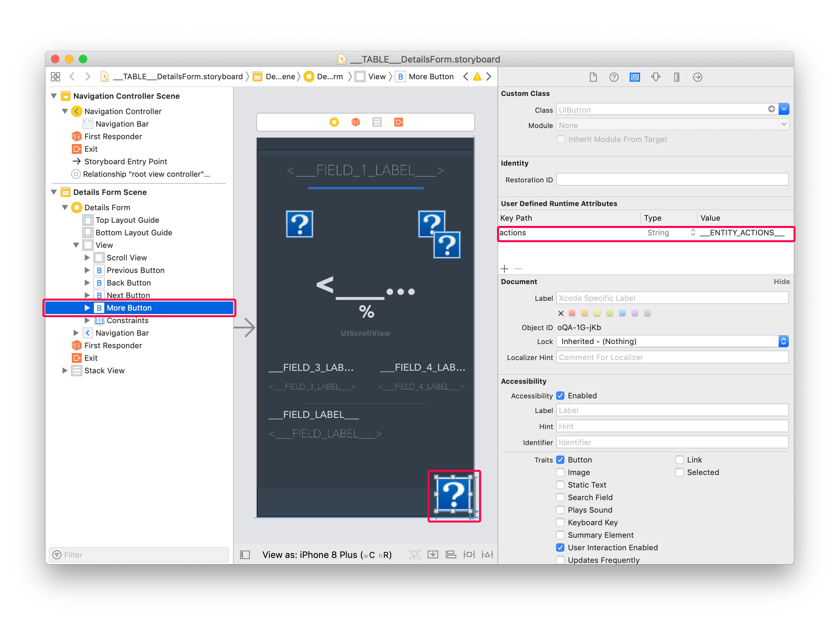Switch to the Attributes inspector tab
The image size is (840, 641).
coord(656,77)
